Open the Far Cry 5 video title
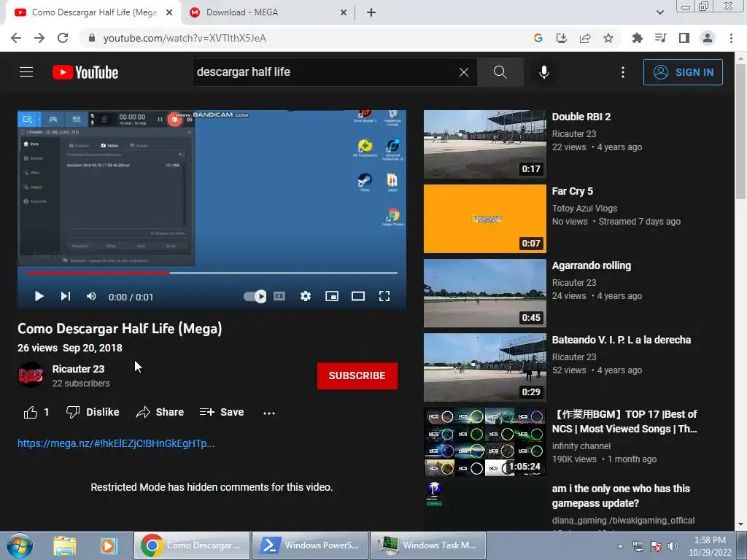747x560 pixels. pyautogui.click(x=572, y=192)
